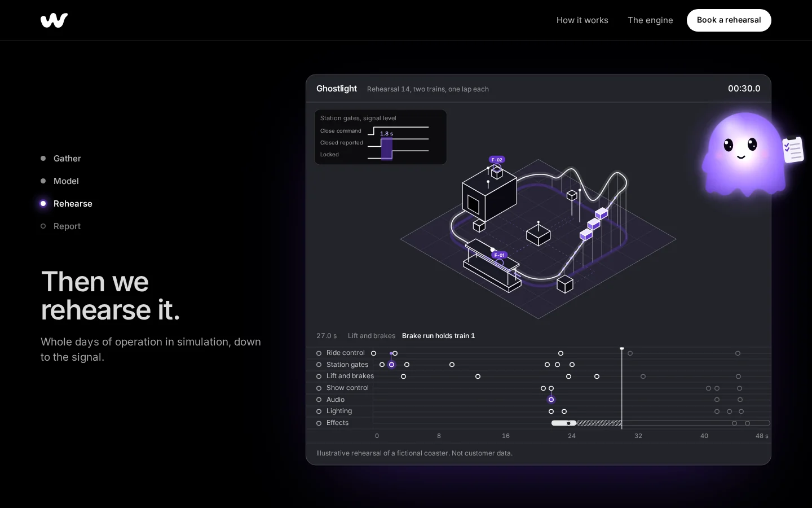Select the Ride control event at 0 s
This screenshot has height=508, width=812.
pyautogui.click(x=374, y=353)
